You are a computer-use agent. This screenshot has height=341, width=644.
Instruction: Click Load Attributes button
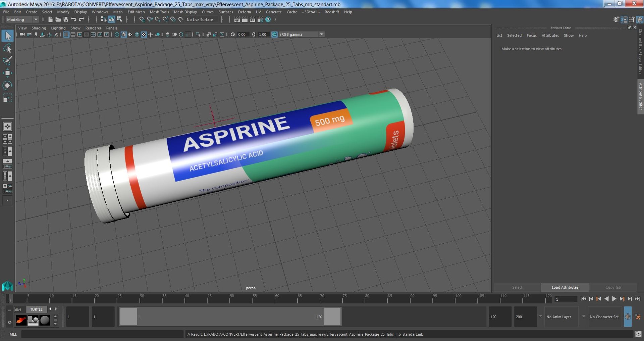[565, 287]
